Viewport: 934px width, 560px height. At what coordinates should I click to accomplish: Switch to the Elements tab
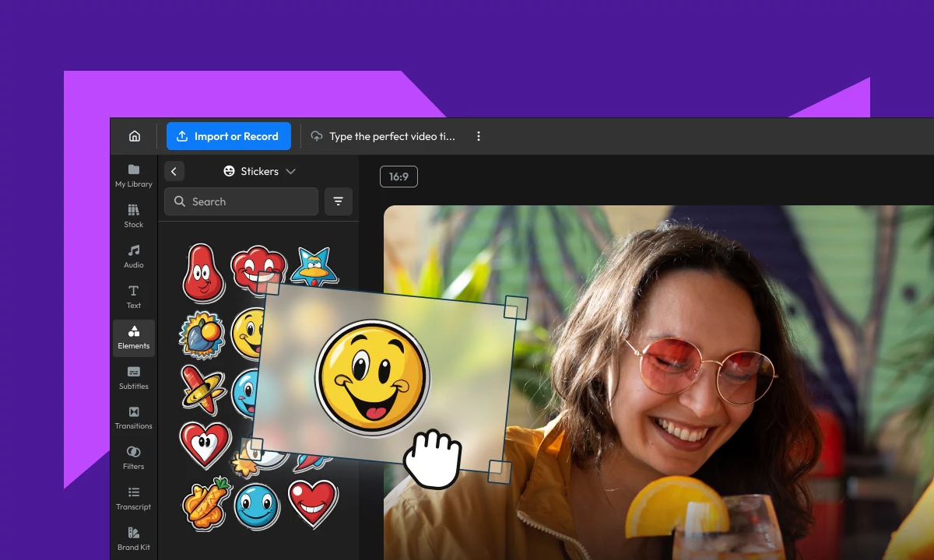[133, 338]
